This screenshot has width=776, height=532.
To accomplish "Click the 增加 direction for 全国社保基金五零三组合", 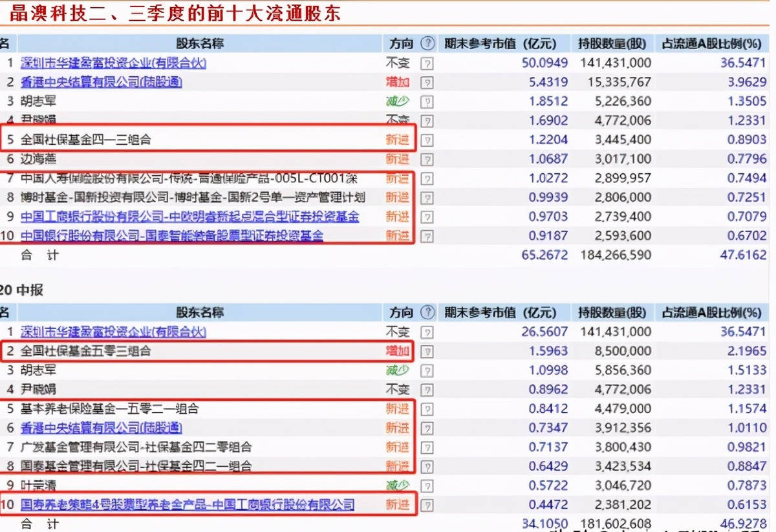I will (x=398, y=351).
